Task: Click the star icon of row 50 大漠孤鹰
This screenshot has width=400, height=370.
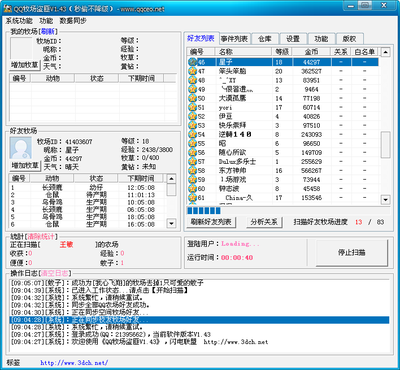Action: point(192,98)
